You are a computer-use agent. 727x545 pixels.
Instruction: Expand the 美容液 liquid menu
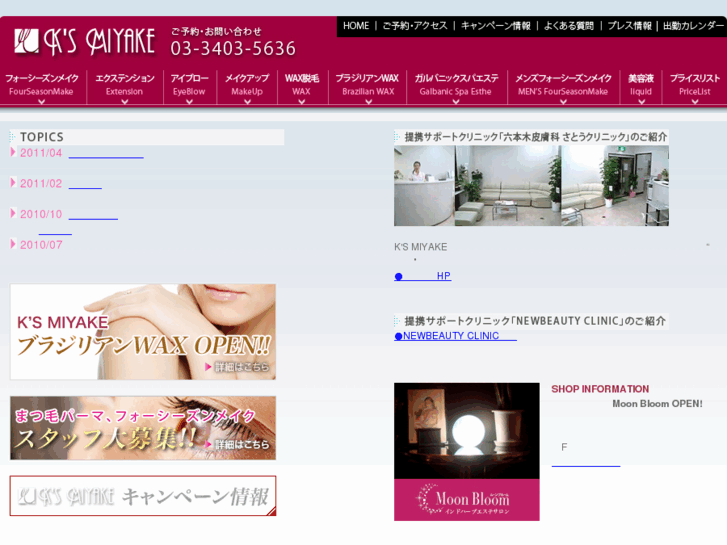[x=641, y=87]
